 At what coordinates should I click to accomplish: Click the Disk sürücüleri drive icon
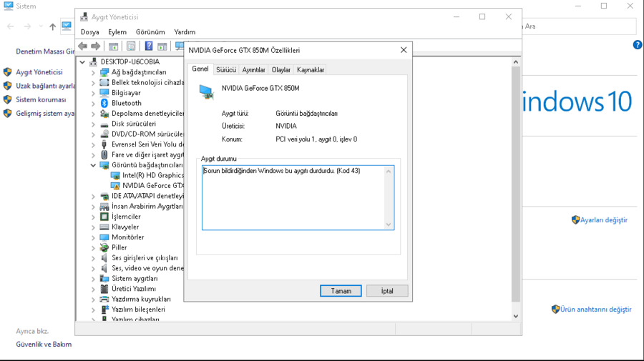[104, 124]
